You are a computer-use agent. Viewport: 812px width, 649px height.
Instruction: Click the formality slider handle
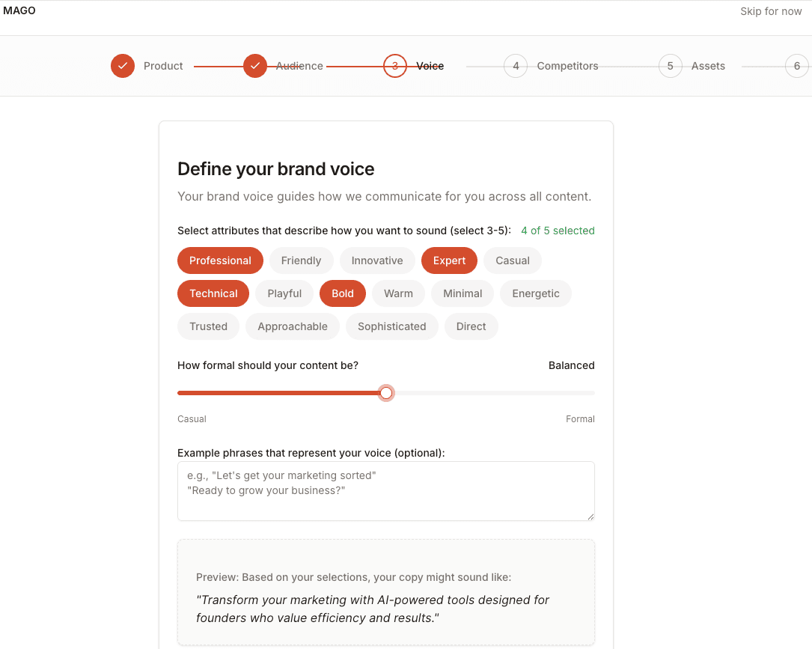click(386, 393)
